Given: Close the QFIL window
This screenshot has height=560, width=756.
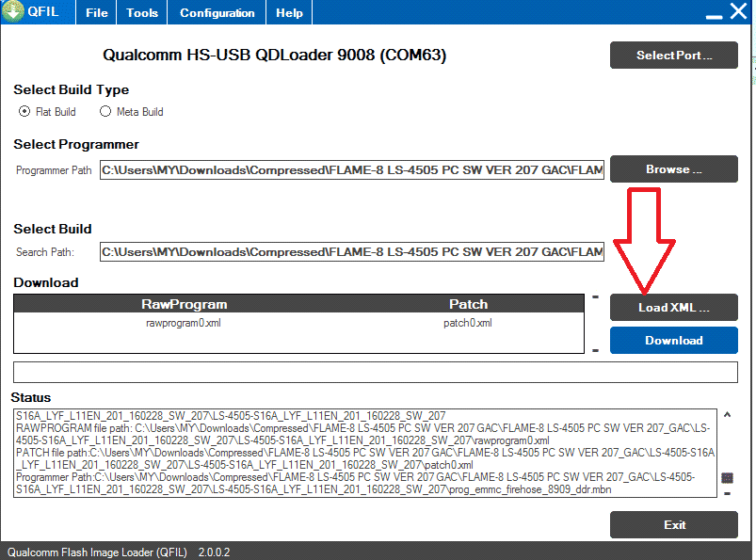Looking at the screenshot, I should [x=738, y=10].
